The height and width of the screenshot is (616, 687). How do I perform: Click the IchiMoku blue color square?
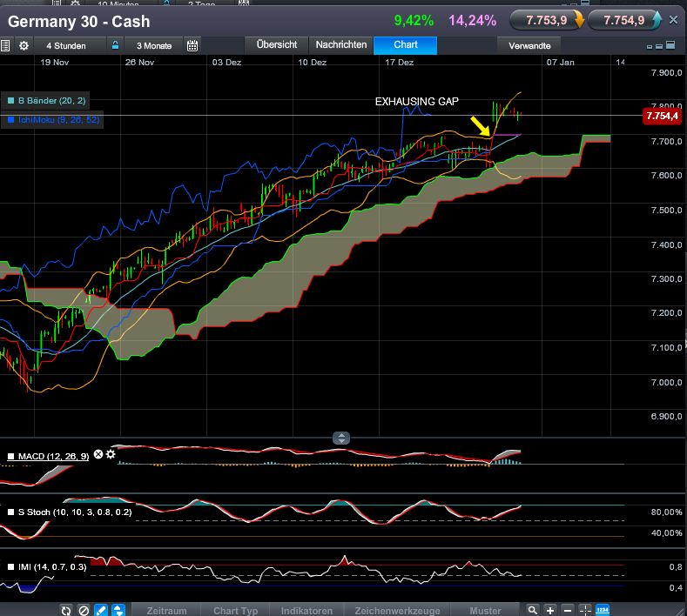pyautogui.click(x=11, y=119)
